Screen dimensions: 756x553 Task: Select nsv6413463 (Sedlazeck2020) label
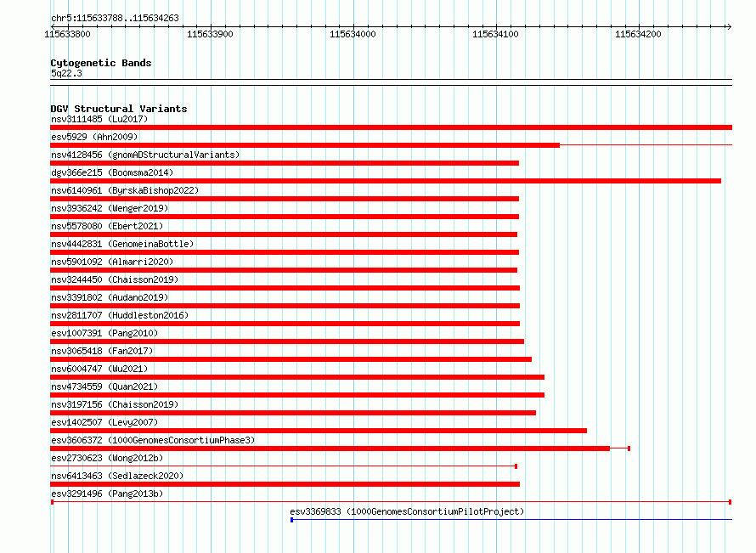click(117, 476)
